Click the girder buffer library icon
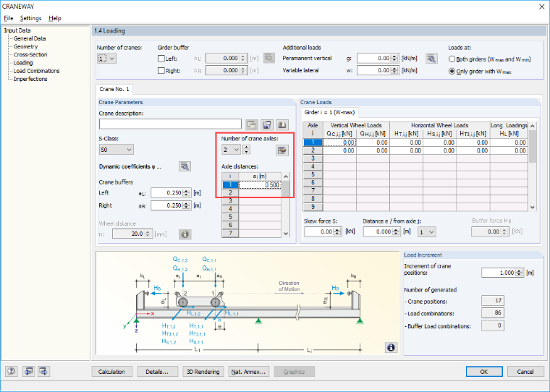Screen dimensions: 550x392 point(268,58)
